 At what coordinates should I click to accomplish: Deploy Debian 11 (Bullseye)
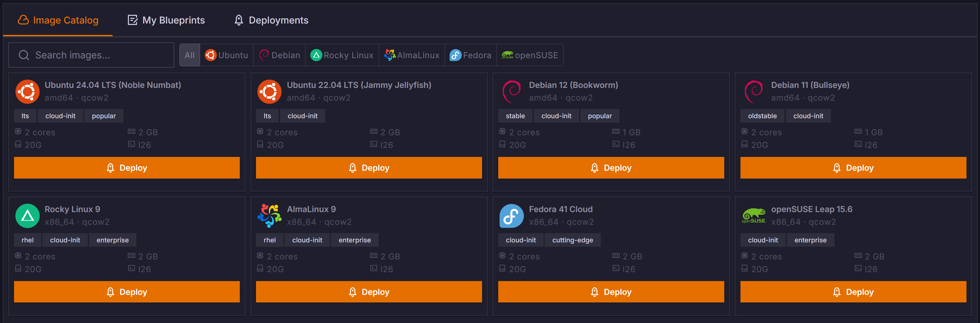(852, 168)
